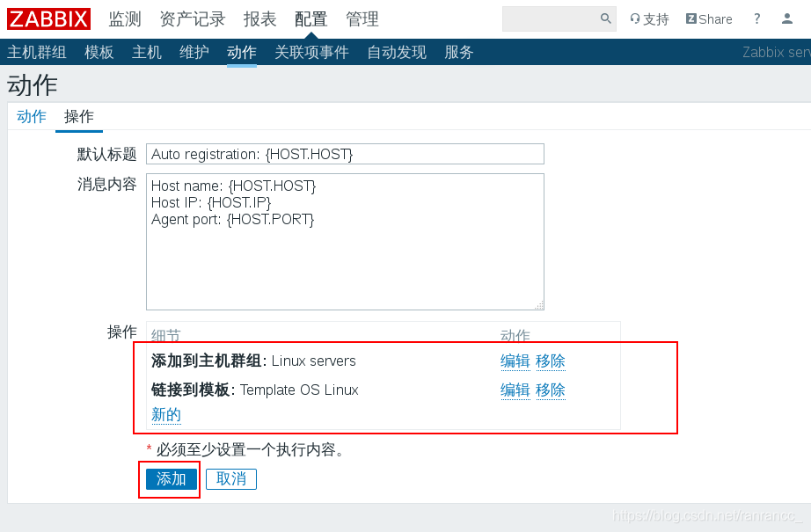The height and width of the screenshot is (532, 811).
Task: Open the 支持 support link
Action: (x=649, y=19)
